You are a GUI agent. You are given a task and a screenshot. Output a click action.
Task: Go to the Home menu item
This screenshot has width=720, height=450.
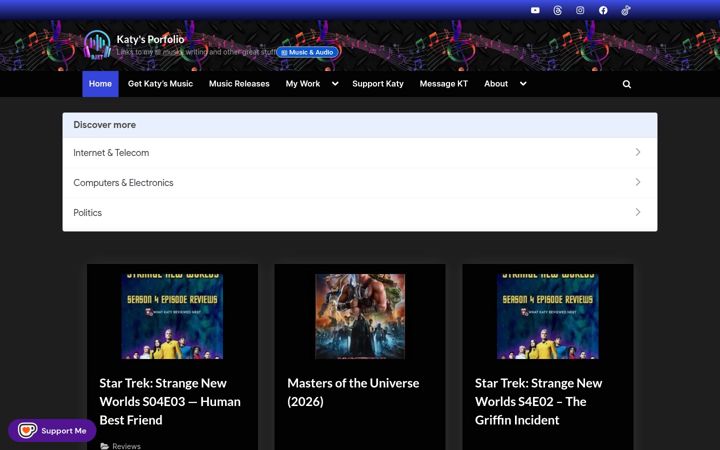click(100, 84)
